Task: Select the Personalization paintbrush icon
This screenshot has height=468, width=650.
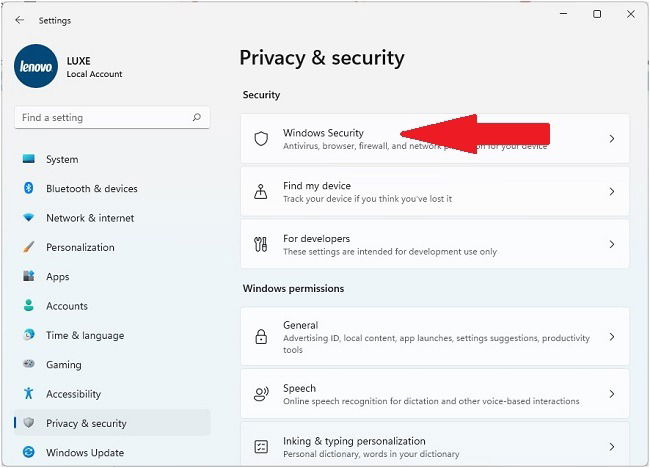Action: click(x=28, y=247)
